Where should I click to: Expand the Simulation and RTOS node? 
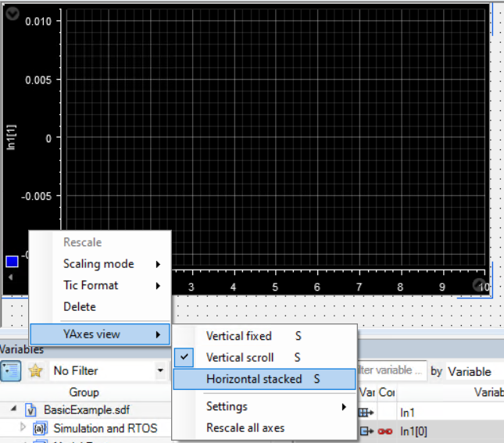21,428
